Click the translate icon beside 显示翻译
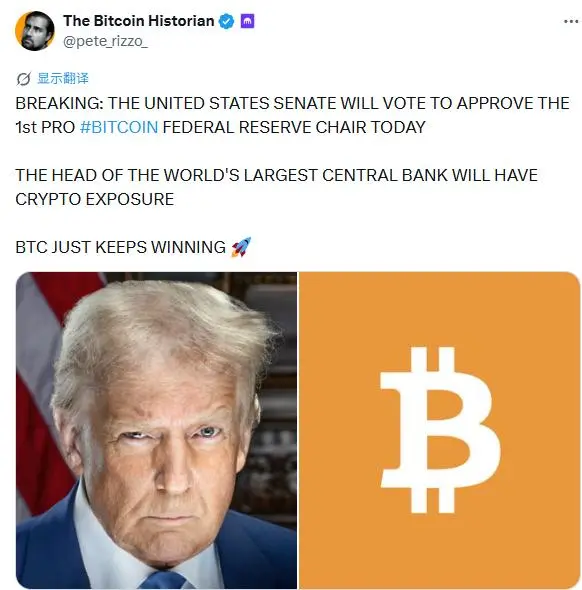The image size is (582, 590). [23, 79]
